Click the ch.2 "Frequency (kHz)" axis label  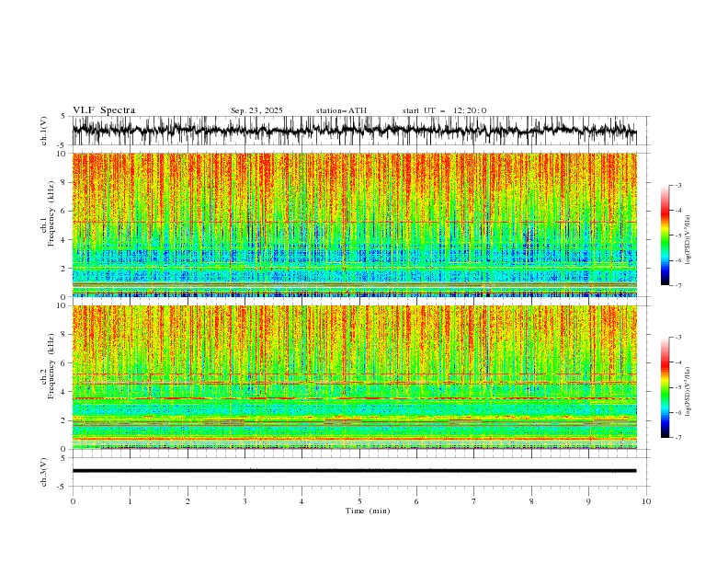(51, 366)
